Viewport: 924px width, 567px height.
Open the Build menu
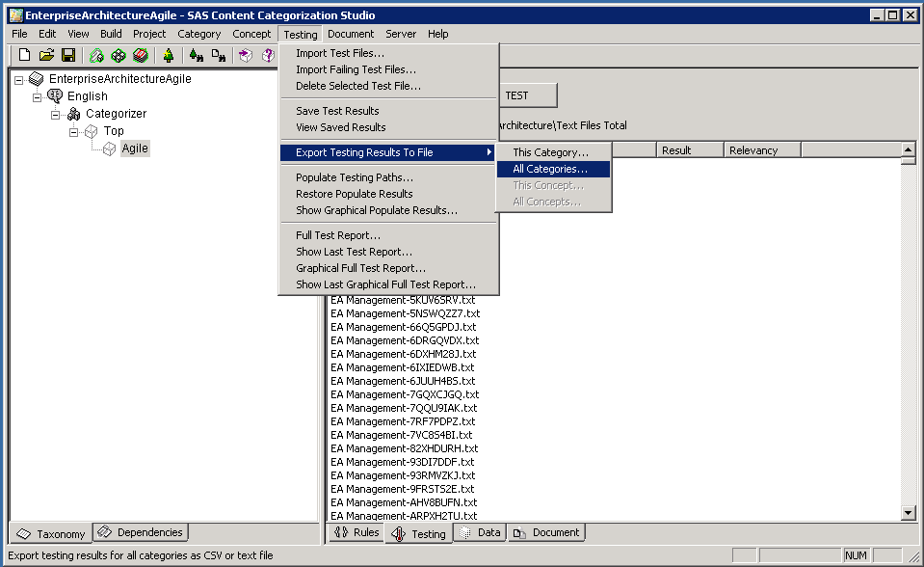pos(111,34)
